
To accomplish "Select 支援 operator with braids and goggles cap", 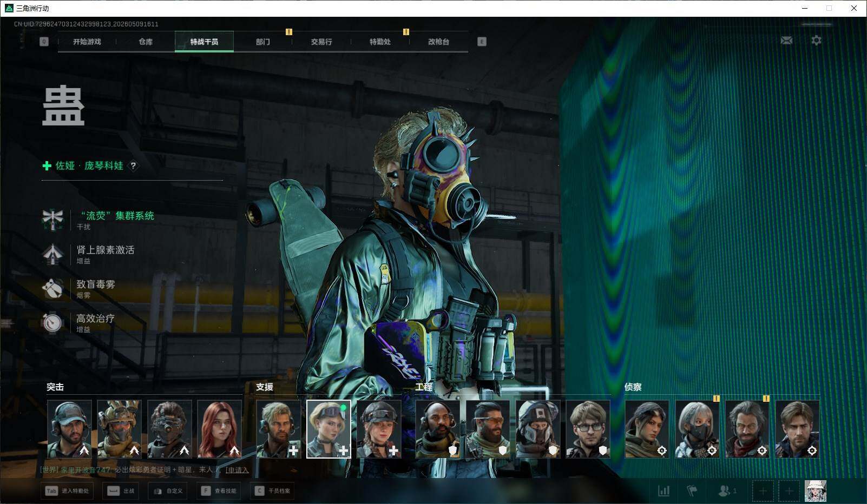I will pos(379,429).
